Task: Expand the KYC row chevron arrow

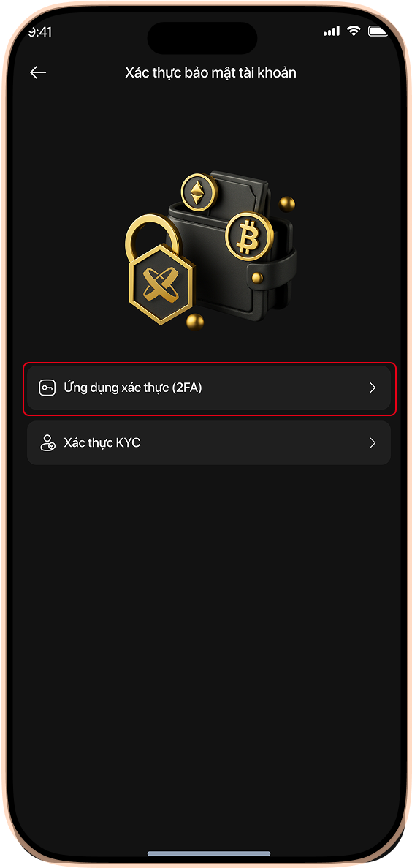Action: coord(372,443)
